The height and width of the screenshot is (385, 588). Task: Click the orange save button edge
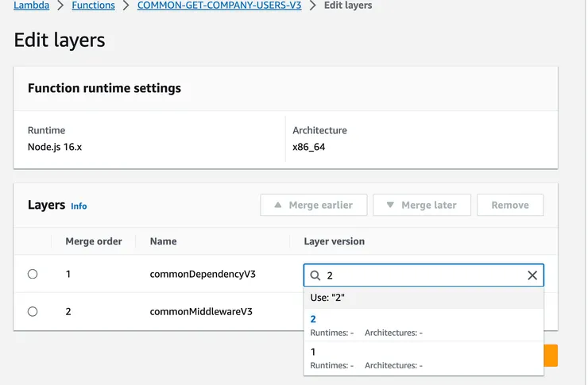pyautogui.click(x=551, y=356)
